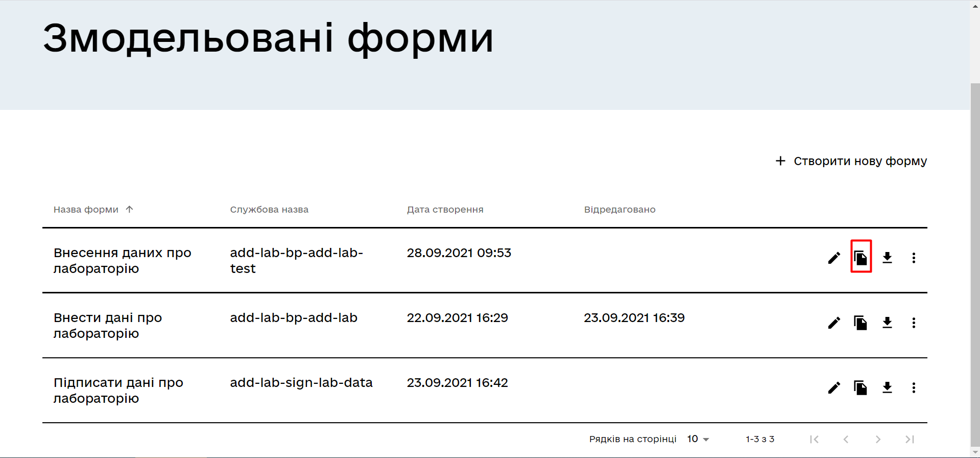
Task: Open more options for add-lab-bp-add-lab row
Action: 914,323
